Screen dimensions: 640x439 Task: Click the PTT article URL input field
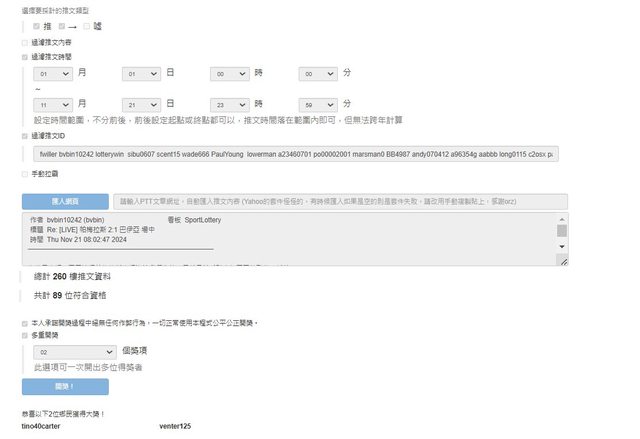(338, 201)
